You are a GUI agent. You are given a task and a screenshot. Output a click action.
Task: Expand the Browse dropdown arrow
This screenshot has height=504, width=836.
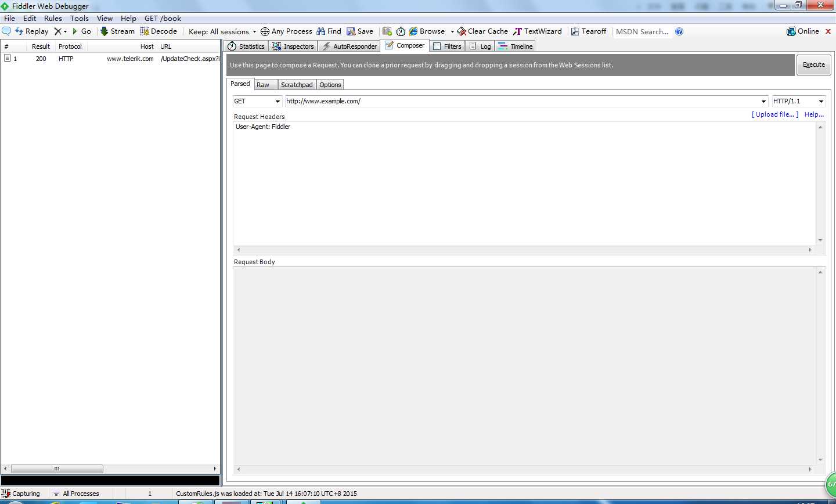(x=452, y=31)
